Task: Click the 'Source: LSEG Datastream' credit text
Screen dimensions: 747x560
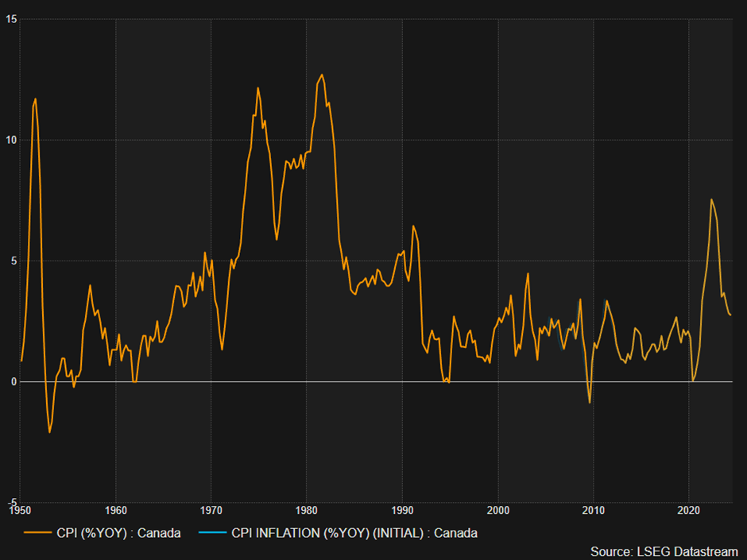Action: [664, 551]
